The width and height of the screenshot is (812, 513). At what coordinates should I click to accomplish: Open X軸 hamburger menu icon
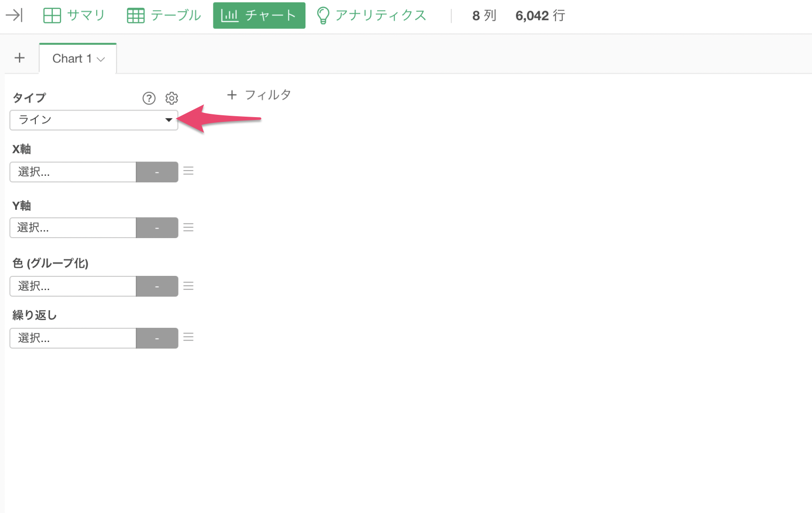pyautogui.click(x=188, y=171)
